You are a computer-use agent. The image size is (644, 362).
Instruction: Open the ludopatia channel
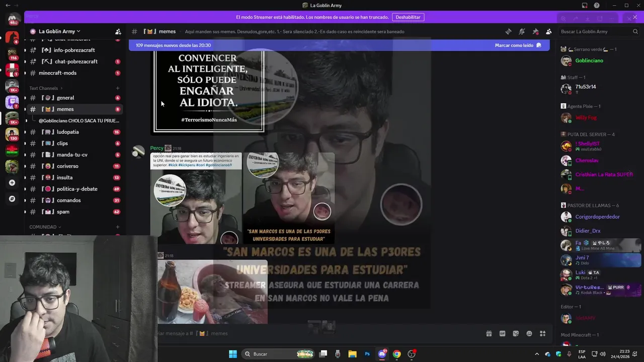point(74,132)
